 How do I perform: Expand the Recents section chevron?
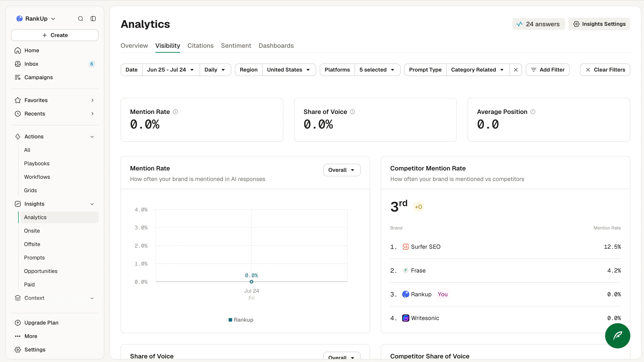93,113
